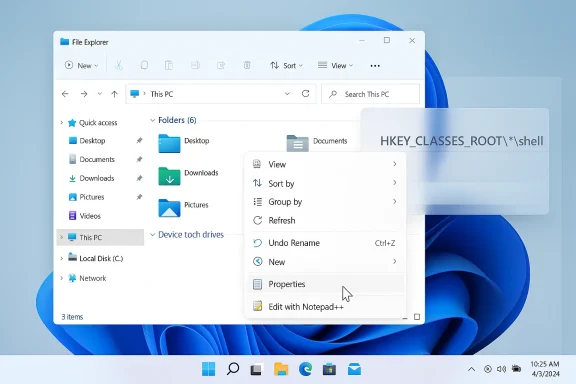Click the pin icon next to Documents
This screenshot has width=576, height=384.
click(139, 159)
